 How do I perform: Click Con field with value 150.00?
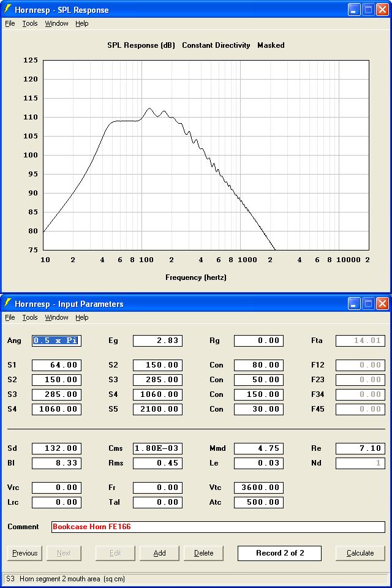tap(259, 394)
